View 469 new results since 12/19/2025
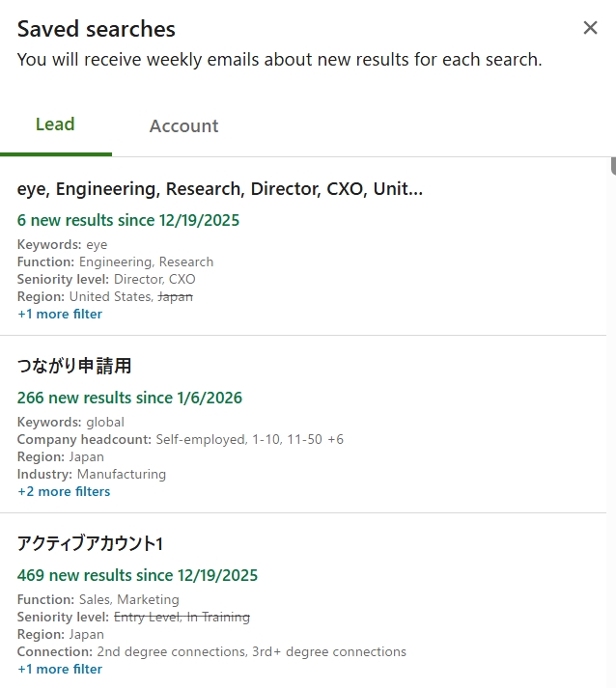Screen dimensions: 616x688 137,575
